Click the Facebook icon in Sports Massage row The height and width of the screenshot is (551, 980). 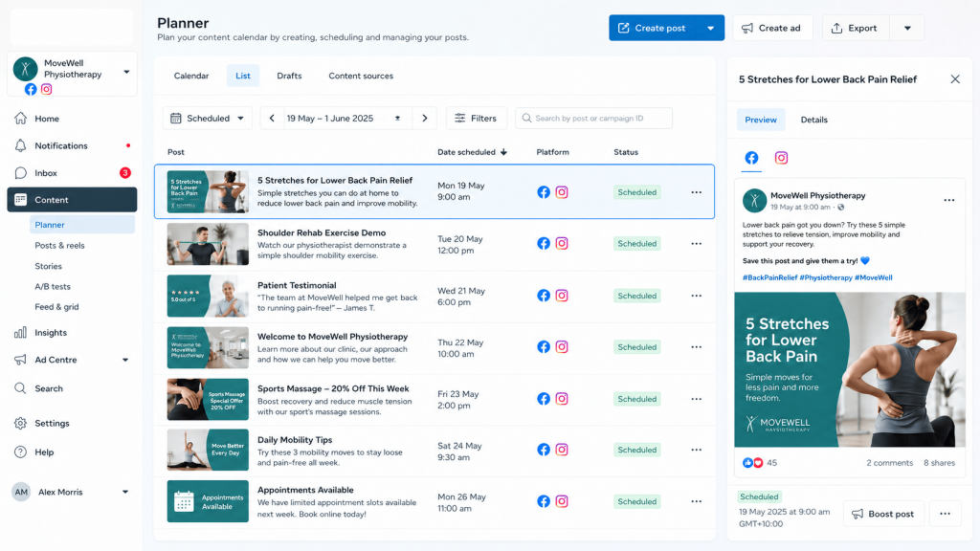click(x=544, y=399)
